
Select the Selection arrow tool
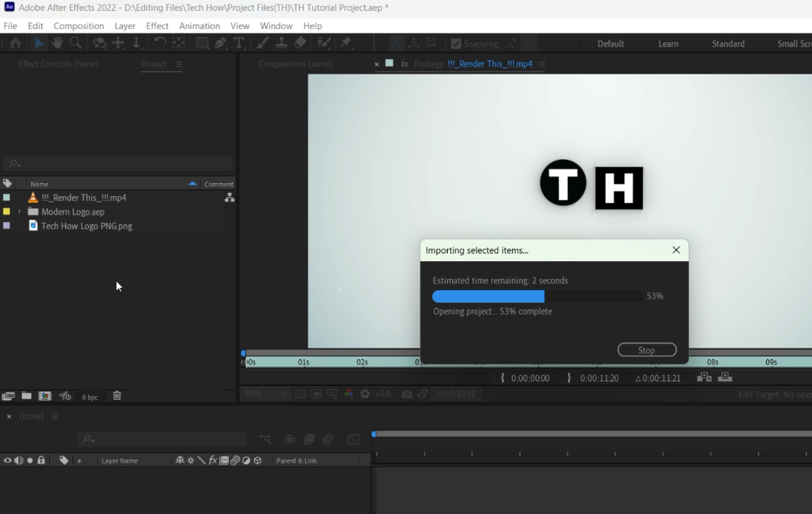pos(39,44)
